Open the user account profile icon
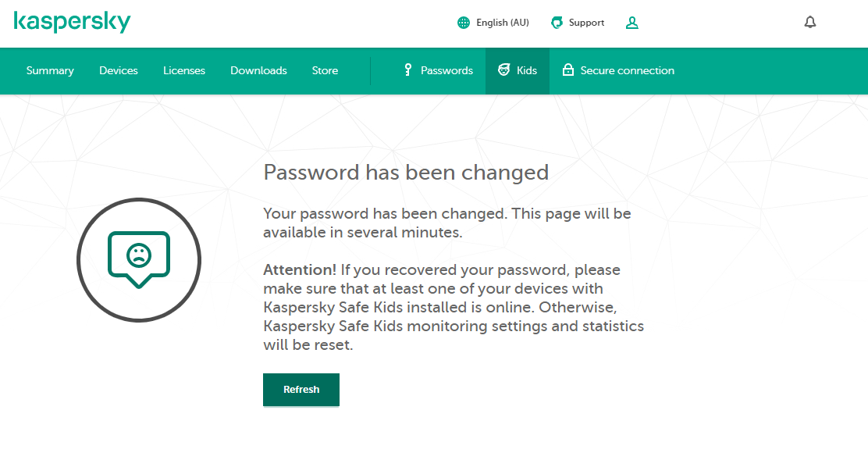The height and width of the screenshot is (453, 868). coord(632,23)
